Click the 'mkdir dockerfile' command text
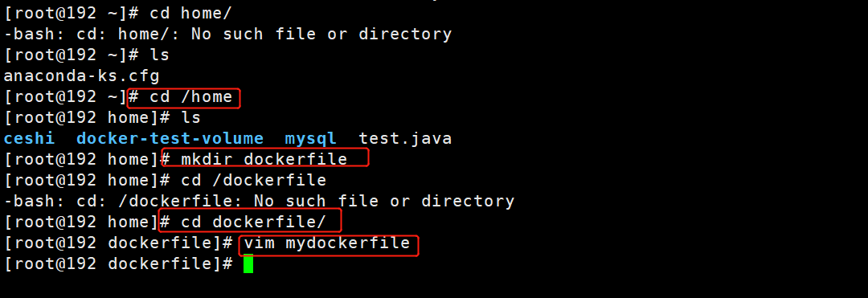This screenshot has width=868, height=298. [264, 159]
